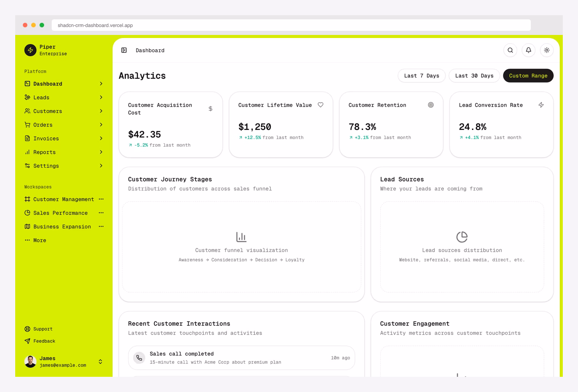
Task: Open the Customers menu item
Action: point(64,111)
